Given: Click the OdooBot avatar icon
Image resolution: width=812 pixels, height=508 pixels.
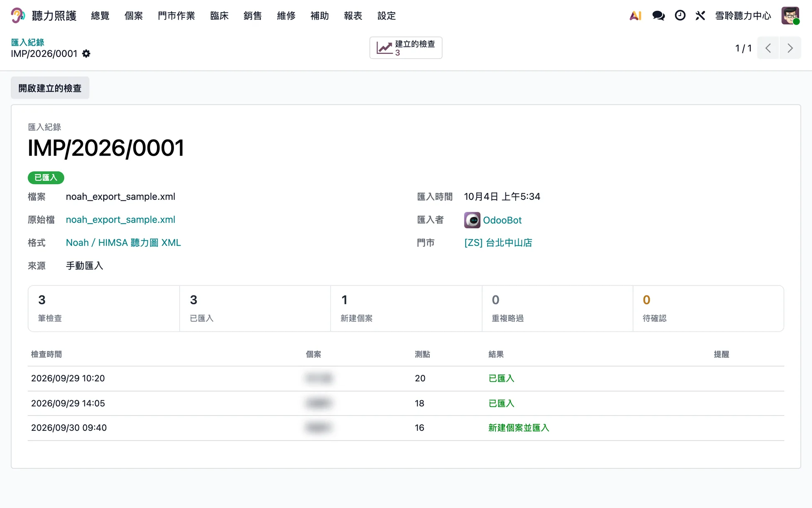Looking at the screenshot, I should pyautogui.click(x=472, y=220).
